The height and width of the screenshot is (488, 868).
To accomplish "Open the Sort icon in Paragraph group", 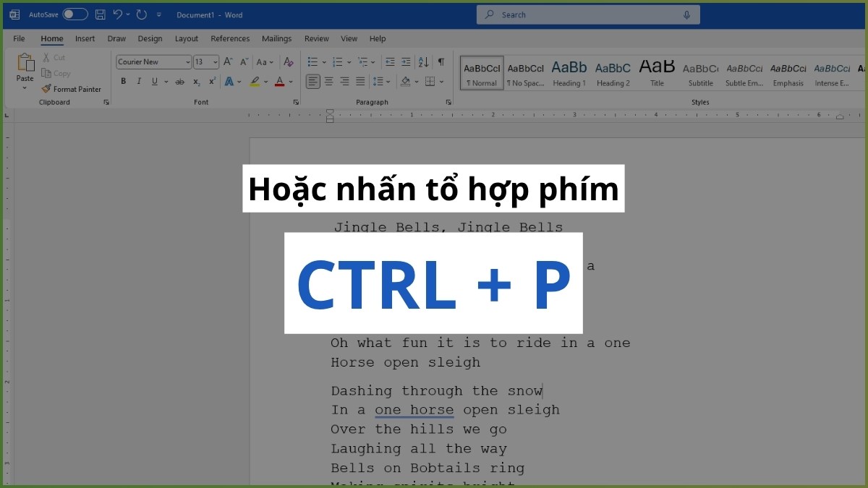I will tap(423, 62).
